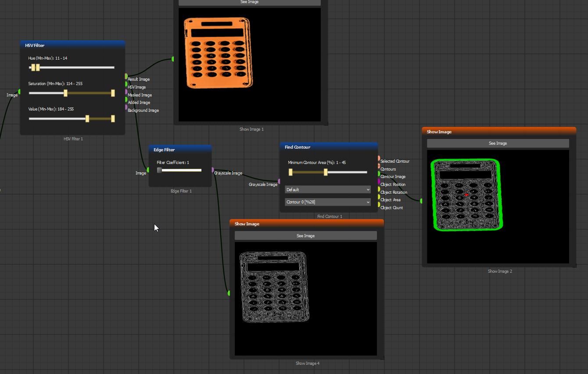
Task: Select the HSV Filter node title bar
Action: [x=72, y=45]
